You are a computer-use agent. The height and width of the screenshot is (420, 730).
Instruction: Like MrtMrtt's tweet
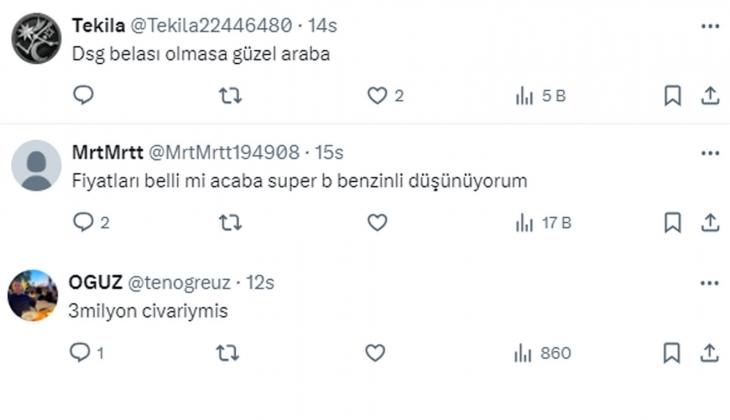coord(377,224)
